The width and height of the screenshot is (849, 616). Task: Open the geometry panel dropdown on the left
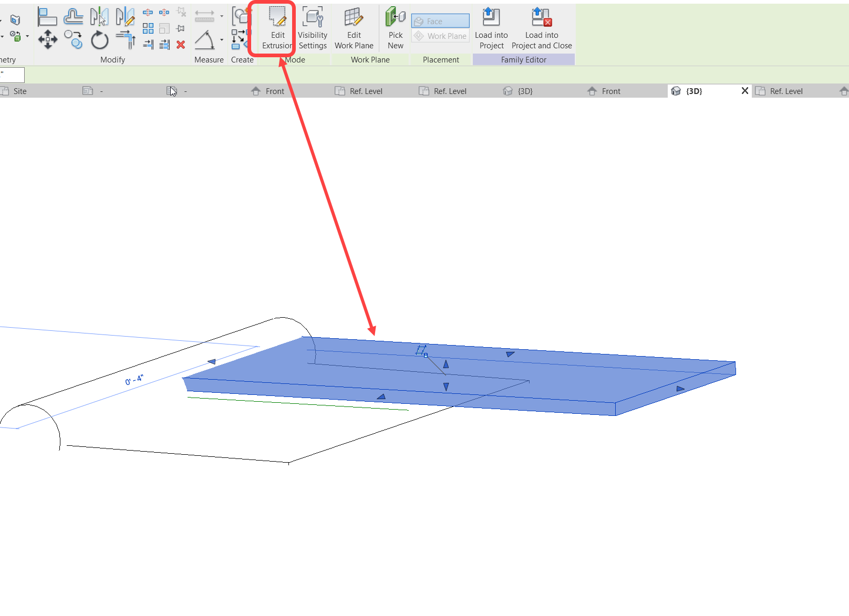(x=28, y=37)
